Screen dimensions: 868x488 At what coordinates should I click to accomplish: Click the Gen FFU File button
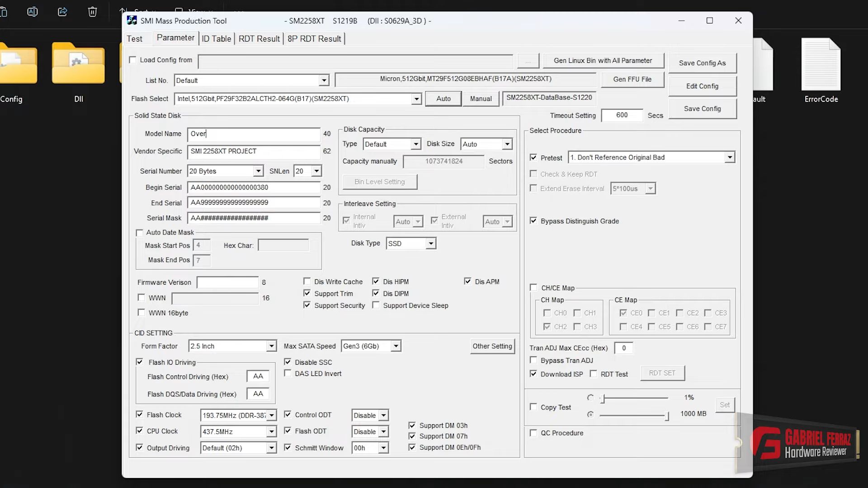tap(632, 80)
